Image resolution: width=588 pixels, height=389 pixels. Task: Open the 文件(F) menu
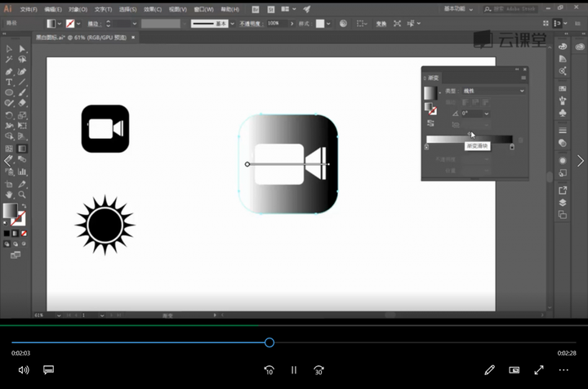tap(29, 9)
